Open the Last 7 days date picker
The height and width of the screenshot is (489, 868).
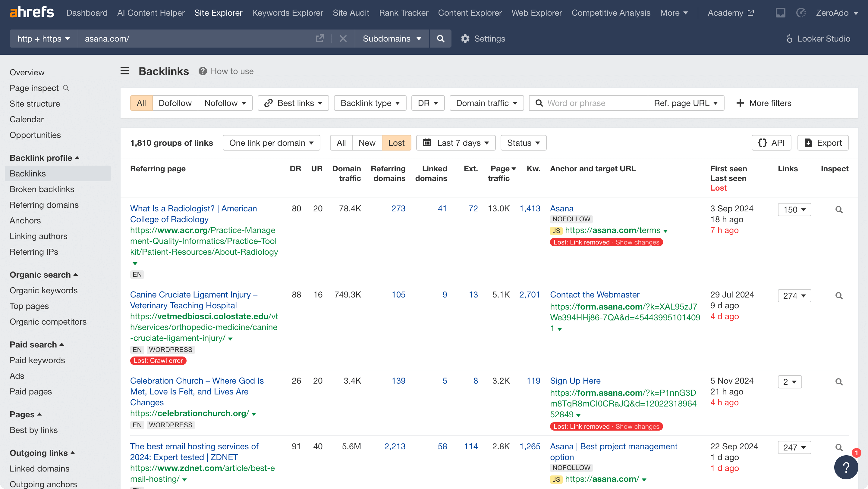[x=456, y=143]
